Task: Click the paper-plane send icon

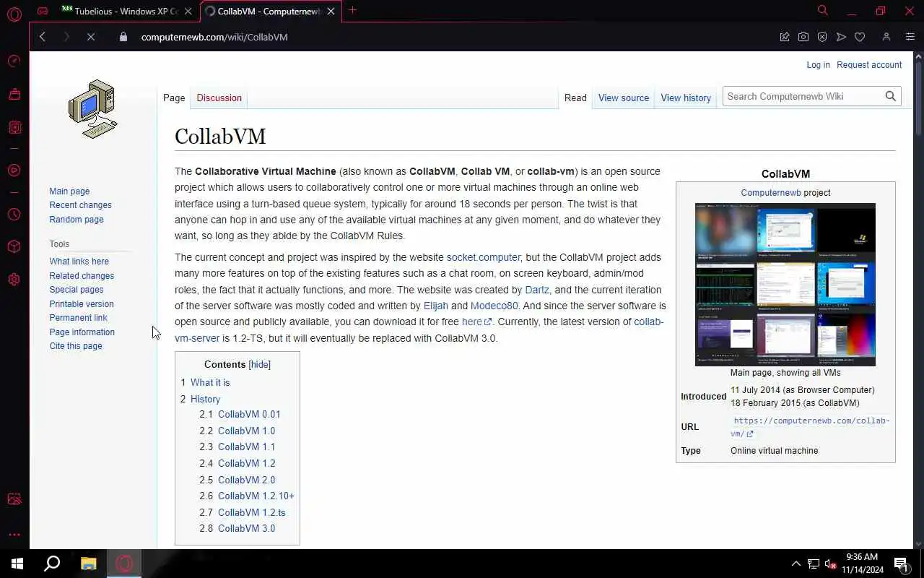Action: pos(841,37)
